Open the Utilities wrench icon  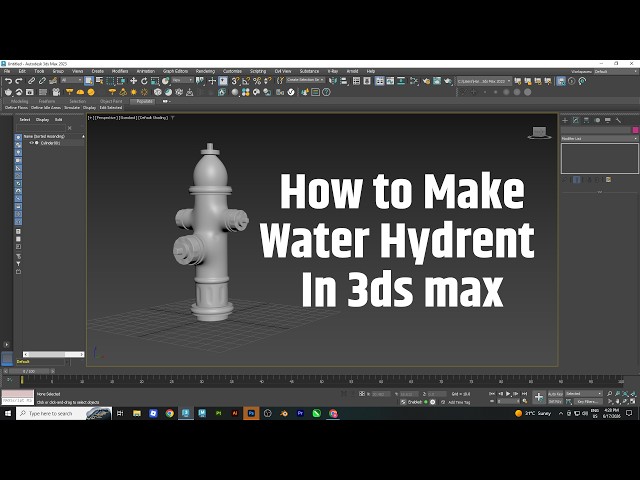coord(618,120)
